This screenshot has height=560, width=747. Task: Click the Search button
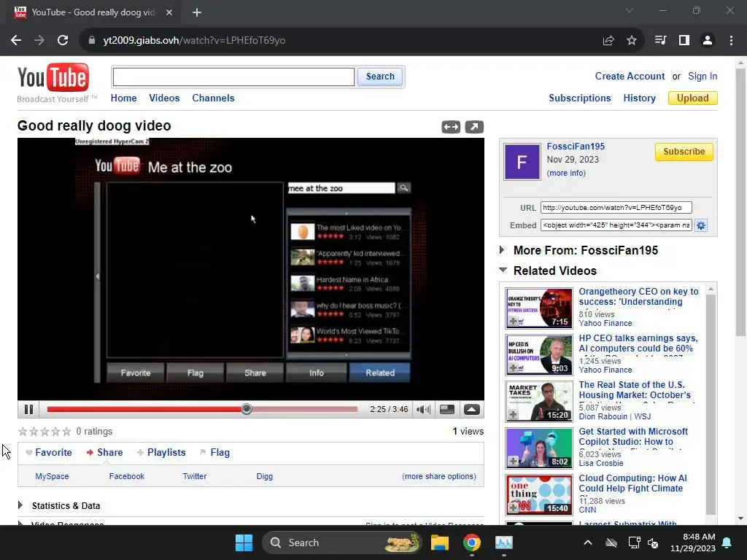coord(379,77)
